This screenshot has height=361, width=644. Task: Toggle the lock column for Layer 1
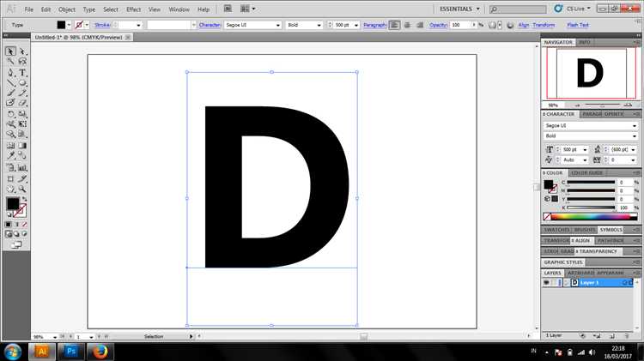click(x=555, y=283)
